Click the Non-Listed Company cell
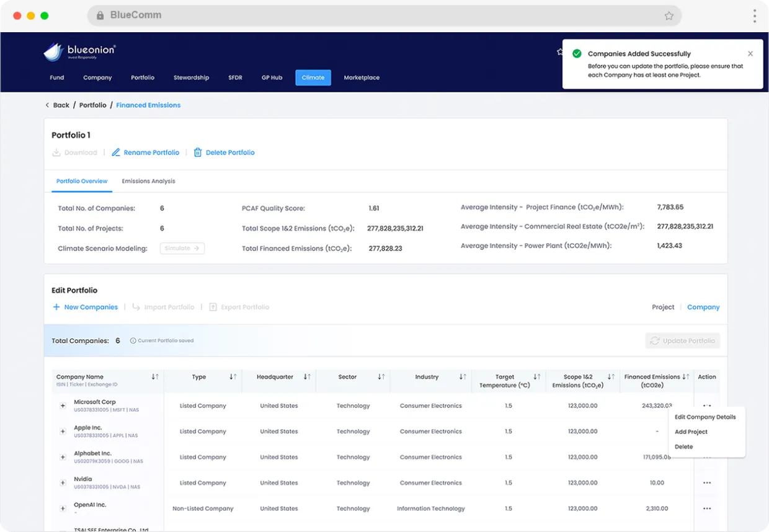 [x=203, y=508]
